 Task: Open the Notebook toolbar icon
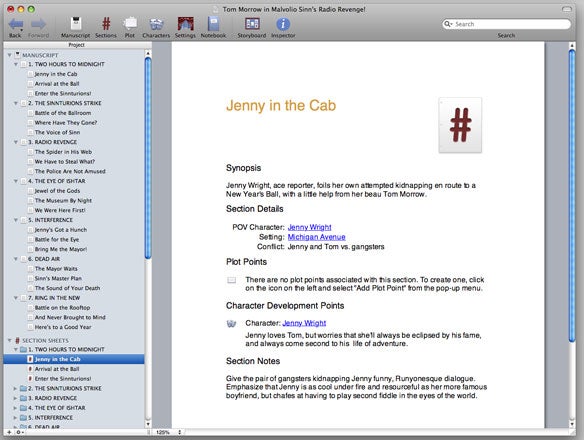click(x=213, y=24)
